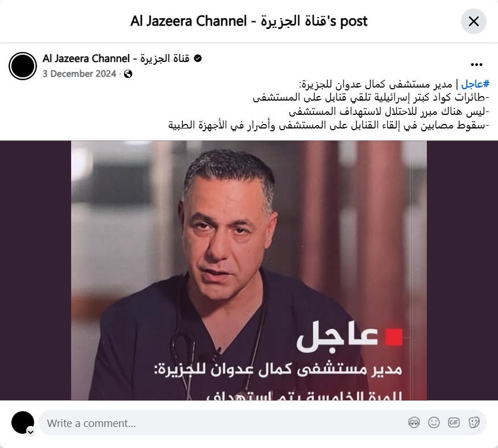Click the globe public audience icon
The width and height of the screenshot is (498, 448).
pos(128,74)
